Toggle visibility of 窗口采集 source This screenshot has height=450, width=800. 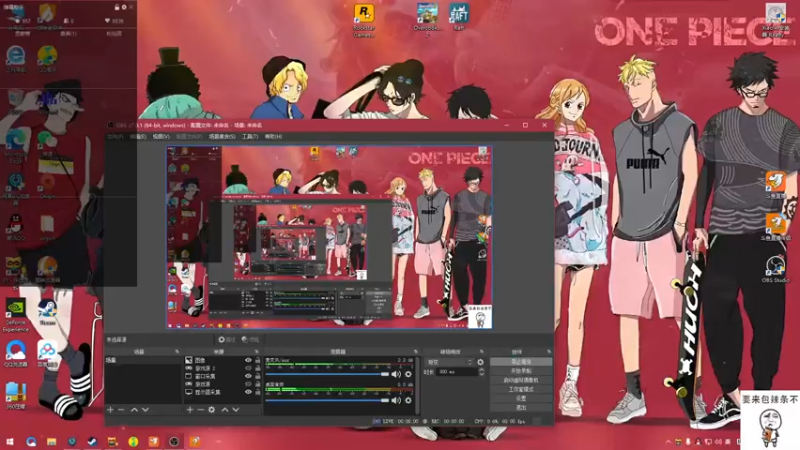click(x=248, y=376)
